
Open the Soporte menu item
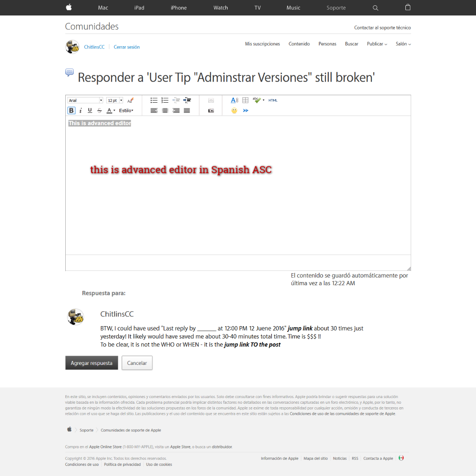pyautogui.click(x=336, y=8)
